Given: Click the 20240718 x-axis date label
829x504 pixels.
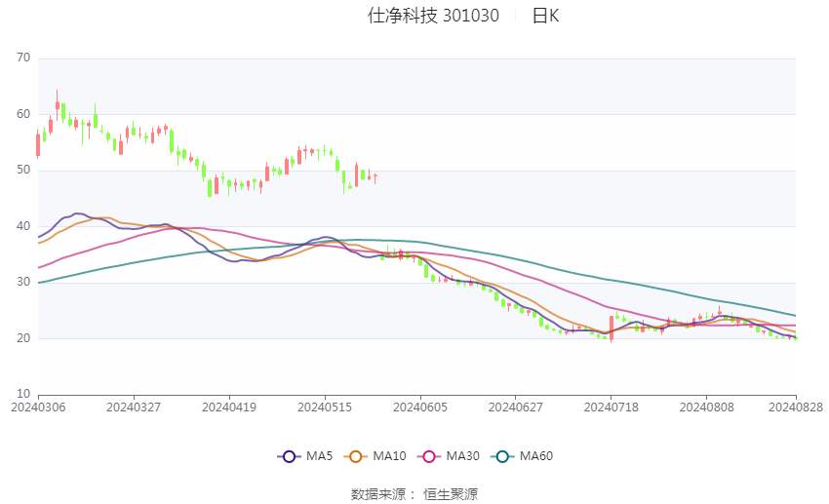Looking at the screenshot, I should 612,407.
